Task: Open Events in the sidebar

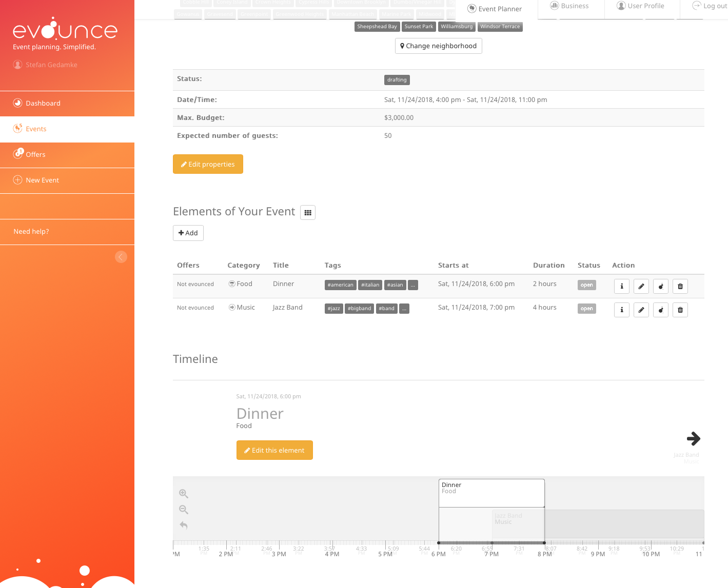Action: point(67,129)
